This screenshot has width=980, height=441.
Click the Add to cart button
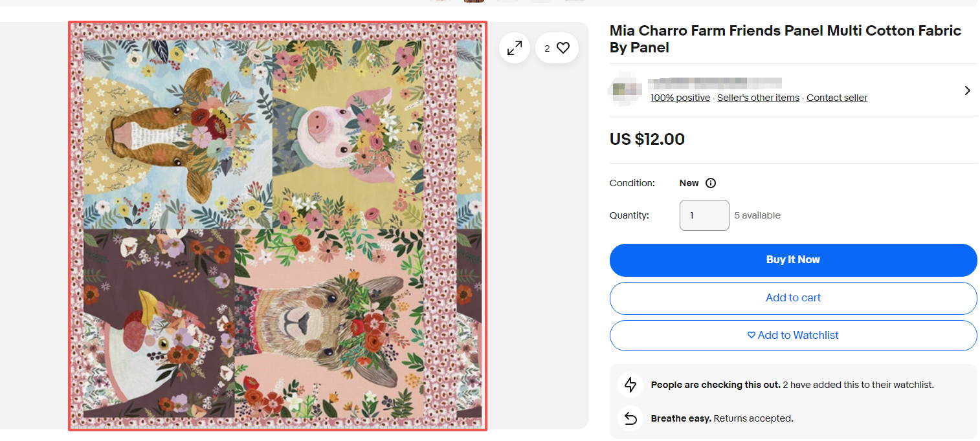click(x=793, y=298)
